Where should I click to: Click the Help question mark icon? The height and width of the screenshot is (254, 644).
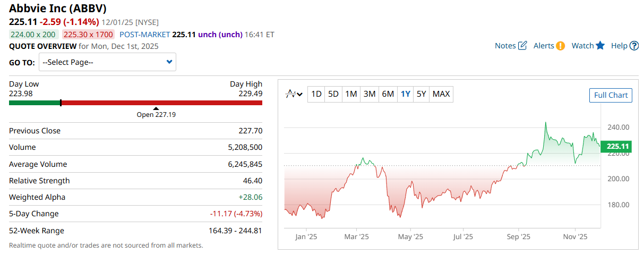tap(634, 46)
